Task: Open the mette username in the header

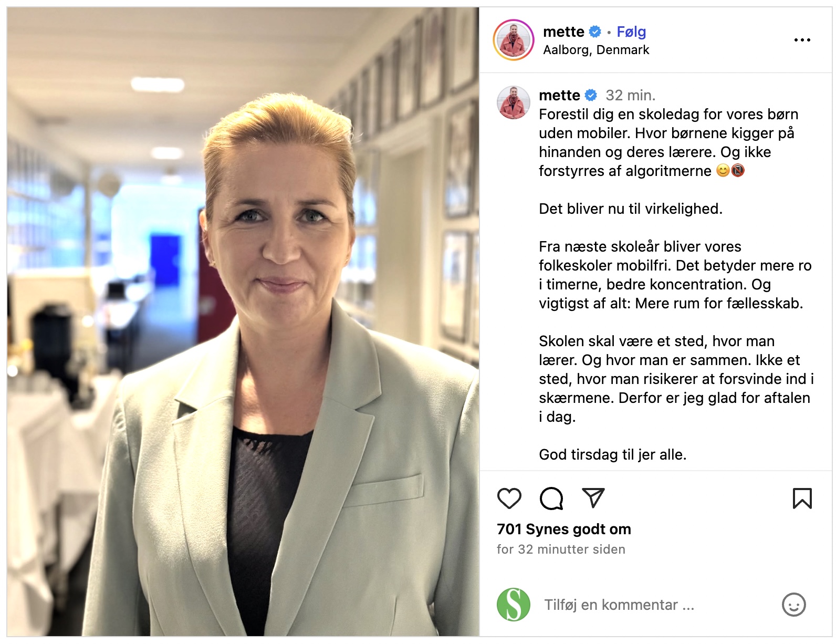Action: click(x=563, y=32)
